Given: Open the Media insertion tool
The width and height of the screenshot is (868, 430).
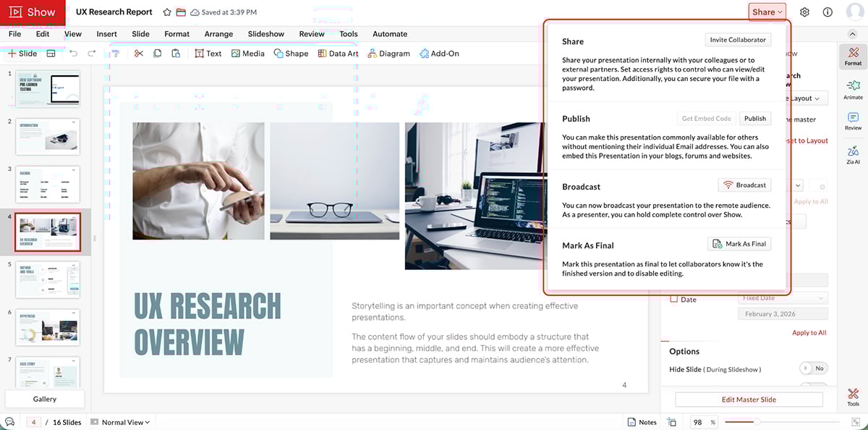Looking at the screenshot, I should (248, 53).
